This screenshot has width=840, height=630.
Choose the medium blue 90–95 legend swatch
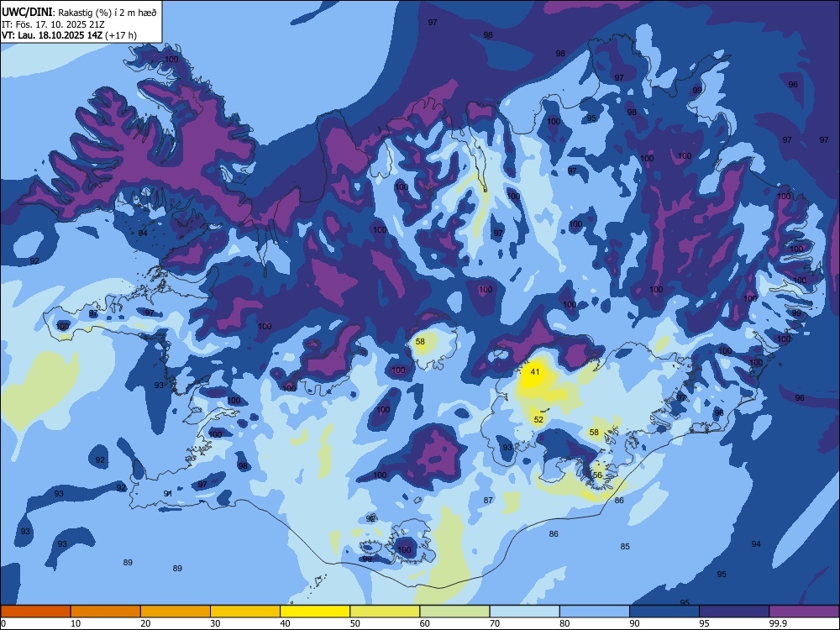coord(664,612)
